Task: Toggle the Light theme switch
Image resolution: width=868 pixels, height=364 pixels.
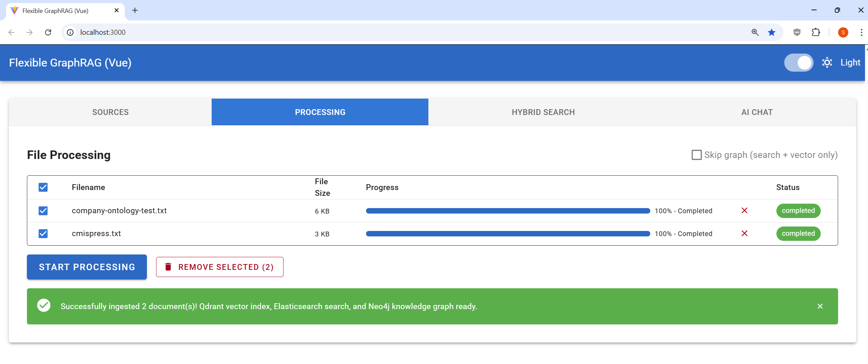Action: [x=798, y=62]
